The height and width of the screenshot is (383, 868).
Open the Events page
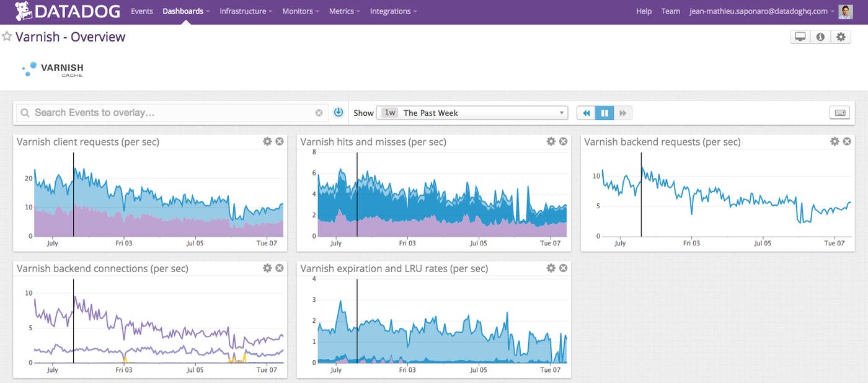pyautogui.click(x=142, y=11)
